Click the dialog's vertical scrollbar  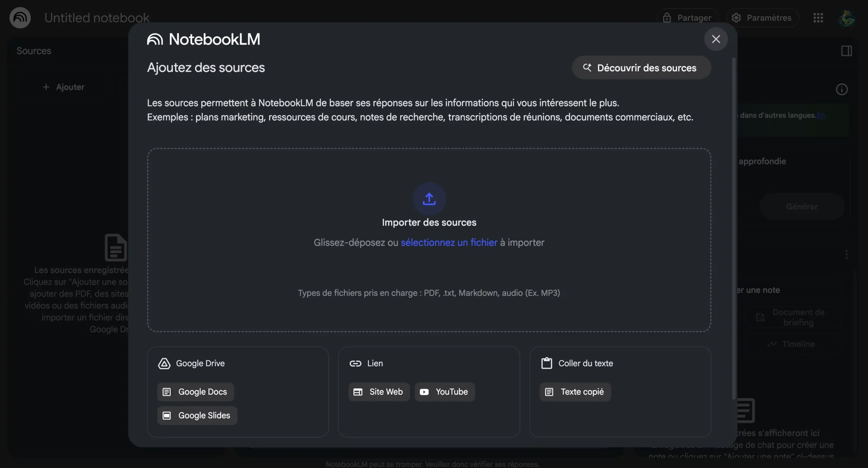pyautogui.click(x=734, y=229)
